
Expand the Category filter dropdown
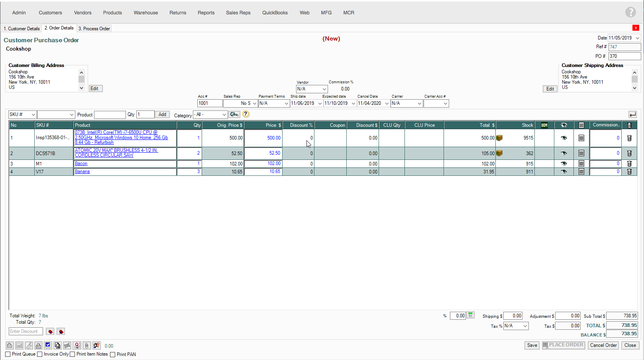[224, 115]
